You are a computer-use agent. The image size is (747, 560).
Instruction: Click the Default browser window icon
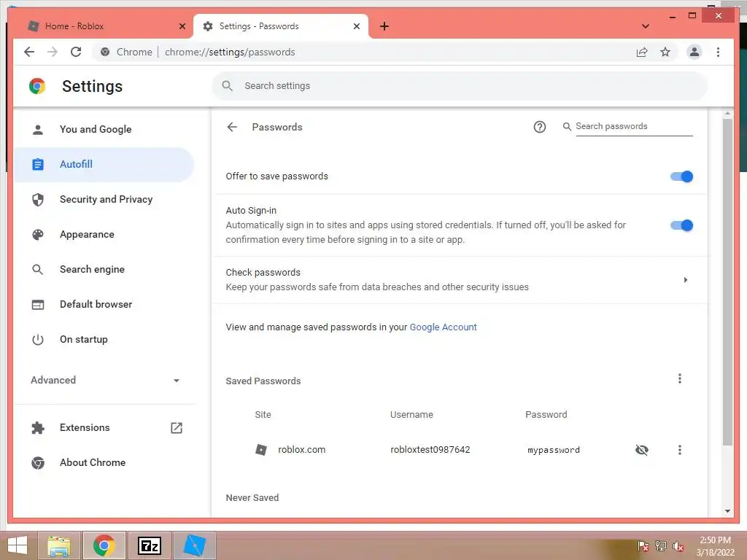38,304
